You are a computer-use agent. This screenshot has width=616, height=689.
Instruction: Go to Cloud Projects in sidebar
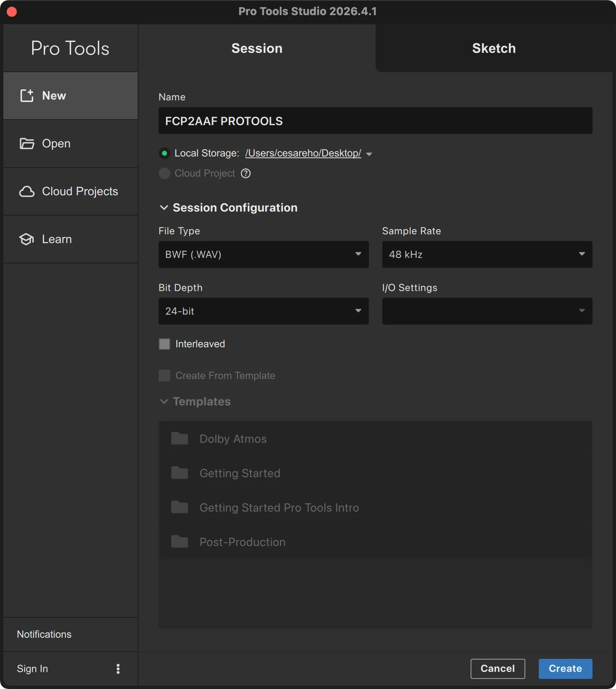[x=70, y=191]
